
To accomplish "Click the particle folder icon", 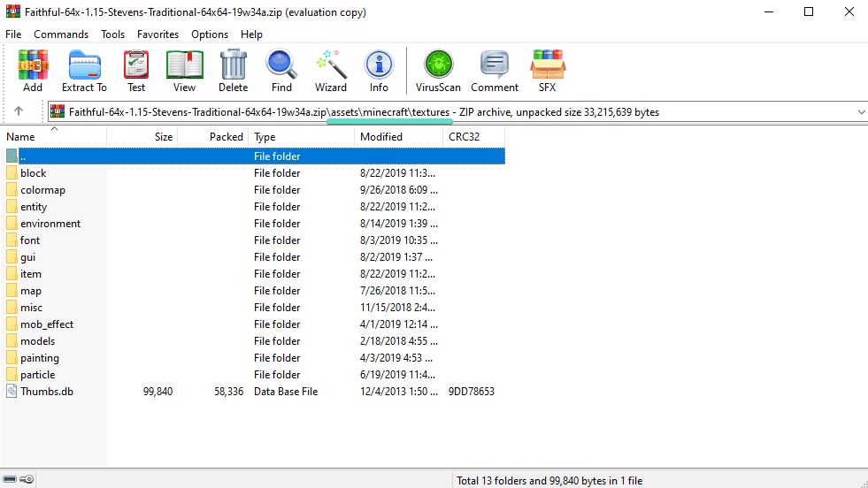I will 12,375.
